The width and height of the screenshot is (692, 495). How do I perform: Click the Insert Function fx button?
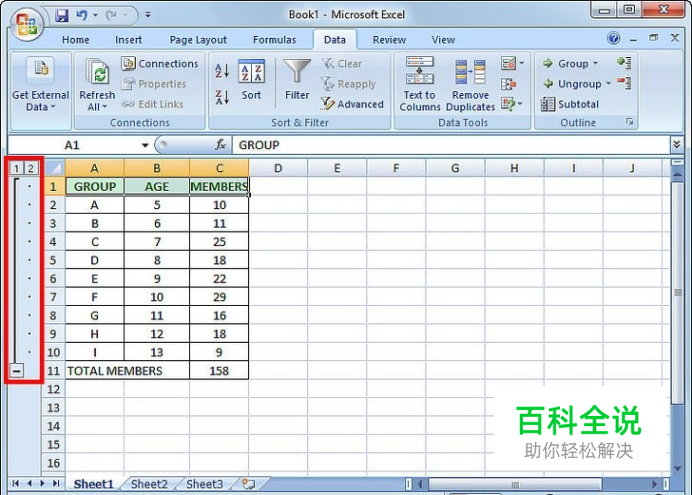(220, 145)
